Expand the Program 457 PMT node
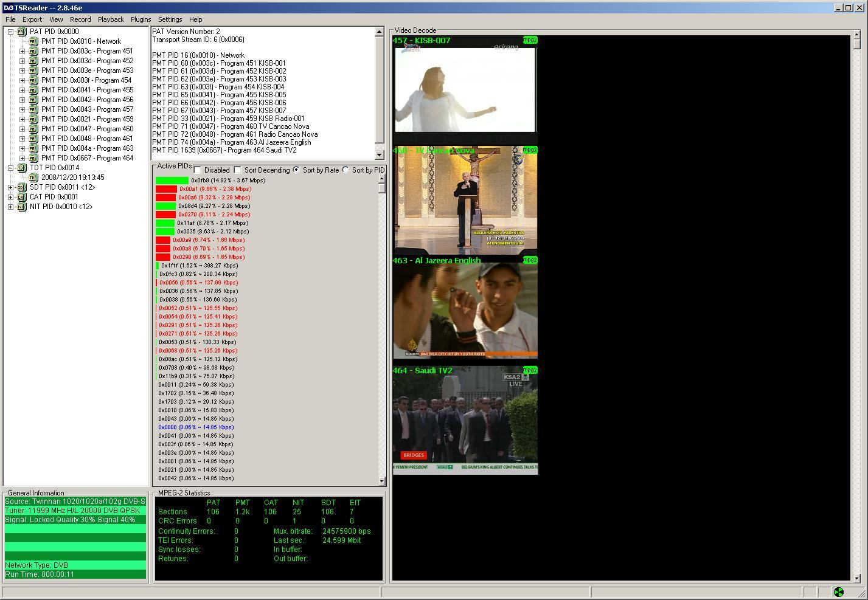Image resolution: width=868 pixels, height=600 pixels. tap(22, 109)
